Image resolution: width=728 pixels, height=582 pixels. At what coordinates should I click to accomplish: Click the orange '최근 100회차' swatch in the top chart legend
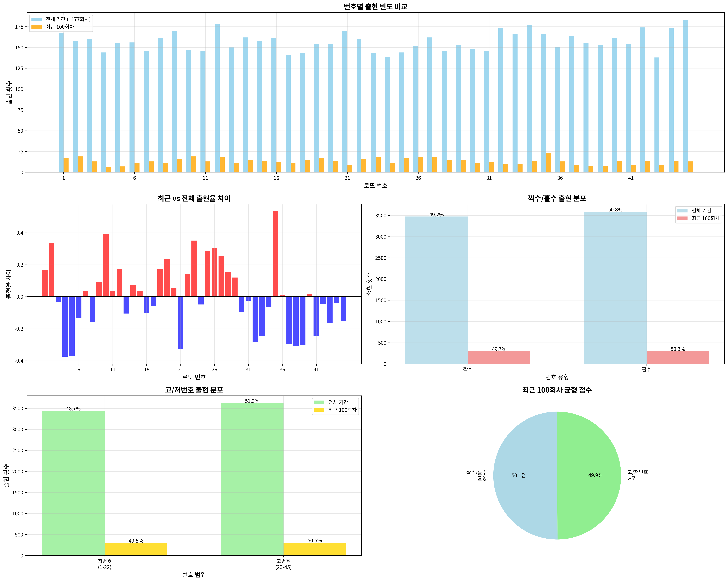[36, 27]
